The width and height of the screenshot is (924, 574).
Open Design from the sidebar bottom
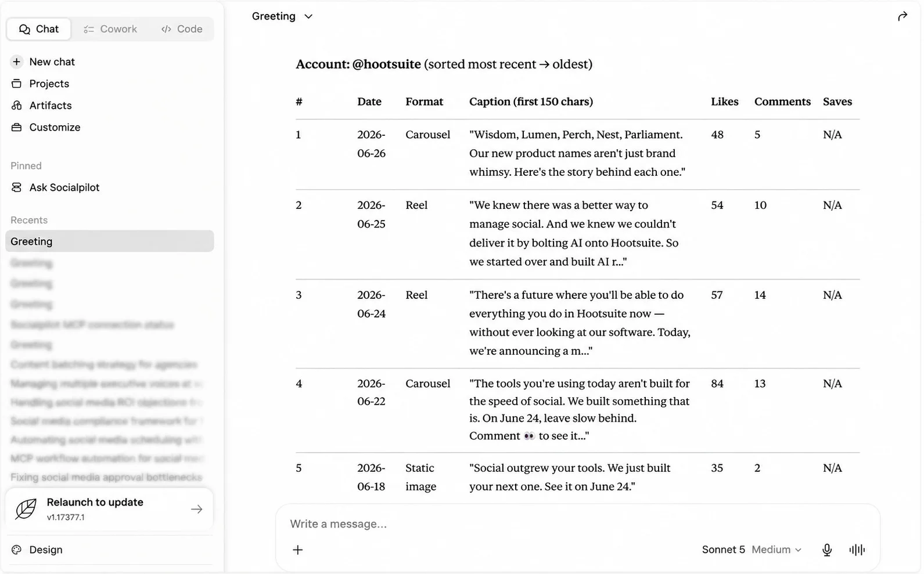45,550
